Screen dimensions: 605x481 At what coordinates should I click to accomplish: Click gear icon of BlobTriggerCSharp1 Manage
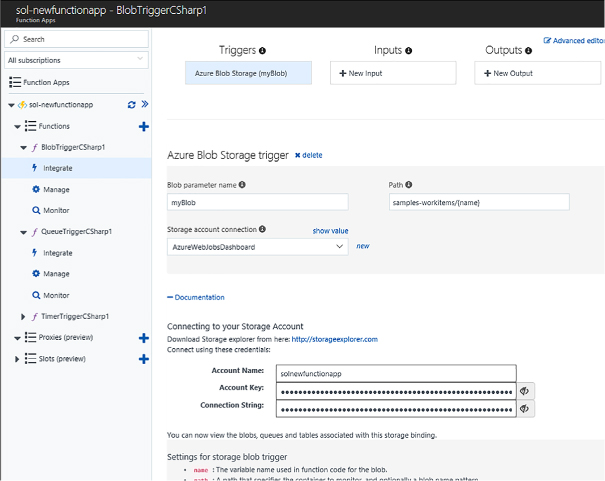click(36, 189)
